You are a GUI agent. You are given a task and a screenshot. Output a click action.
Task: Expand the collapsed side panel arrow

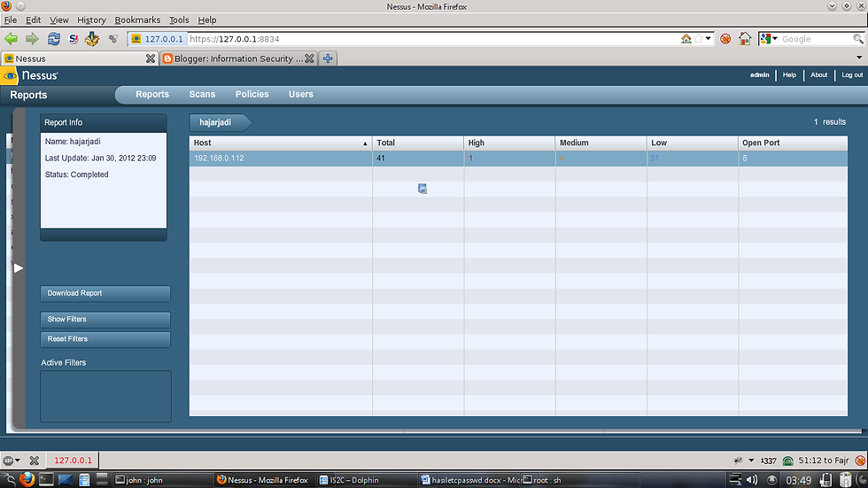tap(19, 267)
